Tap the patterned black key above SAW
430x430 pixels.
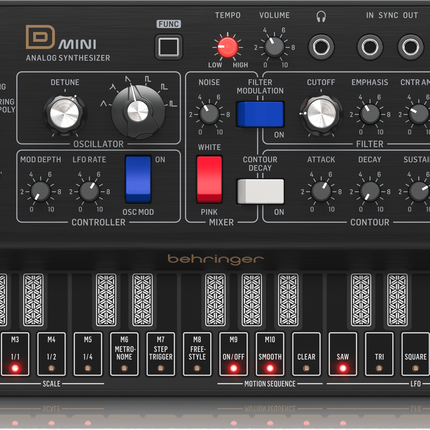[361, 300]
